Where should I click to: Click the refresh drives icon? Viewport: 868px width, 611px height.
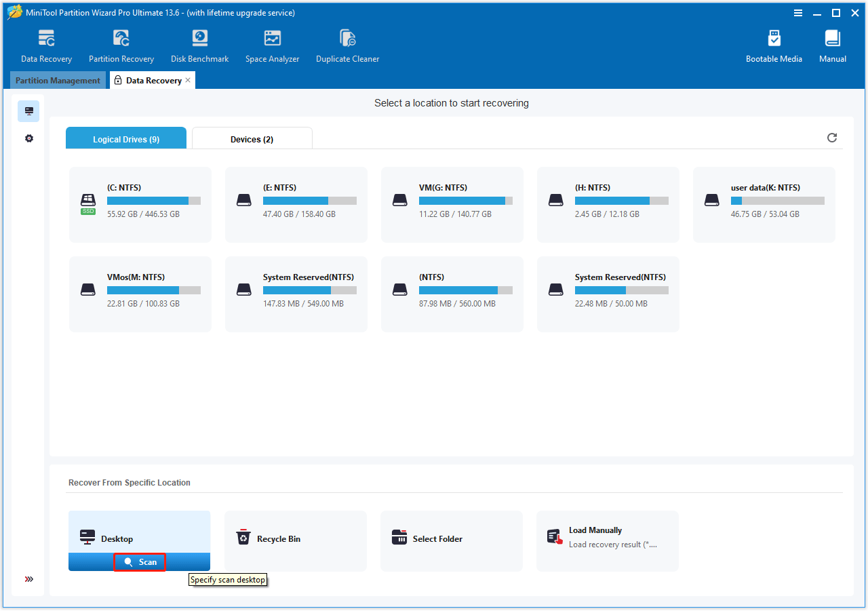click(x=832, y=138)
